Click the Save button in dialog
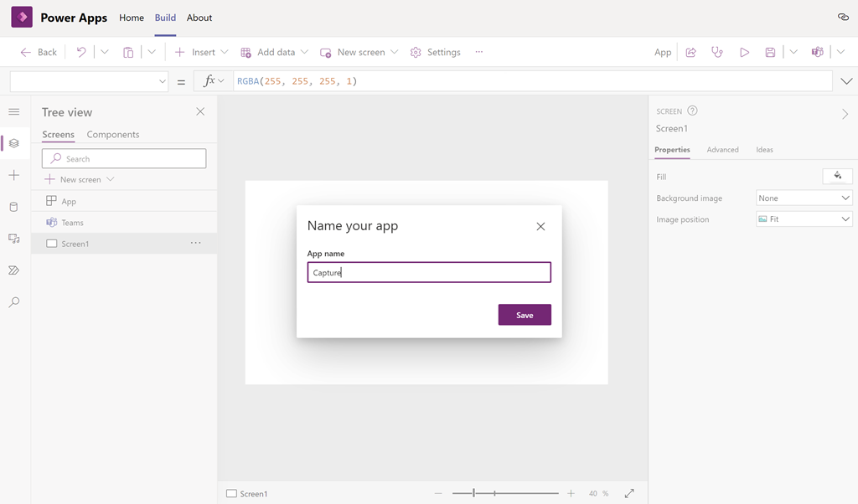 pyautogui.click(x=525, y=315)
